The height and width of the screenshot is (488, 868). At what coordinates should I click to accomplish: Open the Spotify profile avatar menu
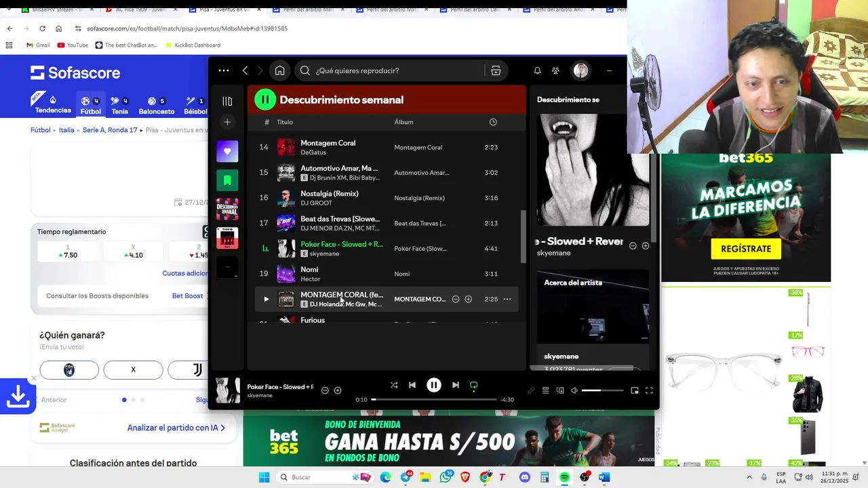click(x=580, y=70)
